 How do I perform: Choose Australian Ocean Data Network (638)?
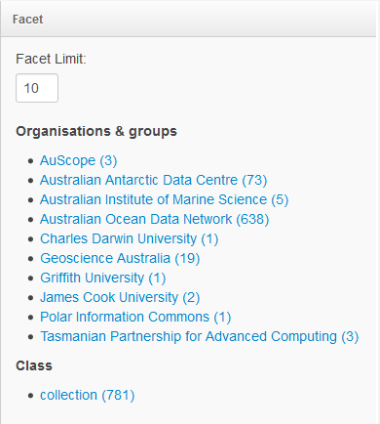coord(154,219)
